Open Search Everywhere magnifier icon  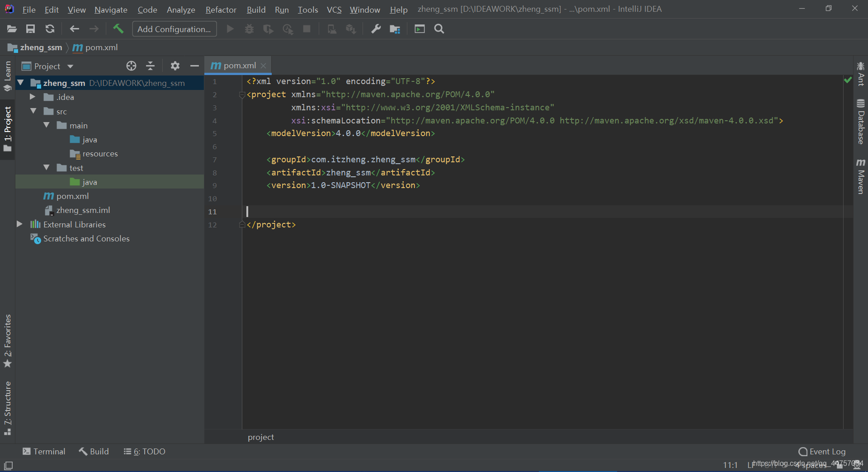point(439,29)
